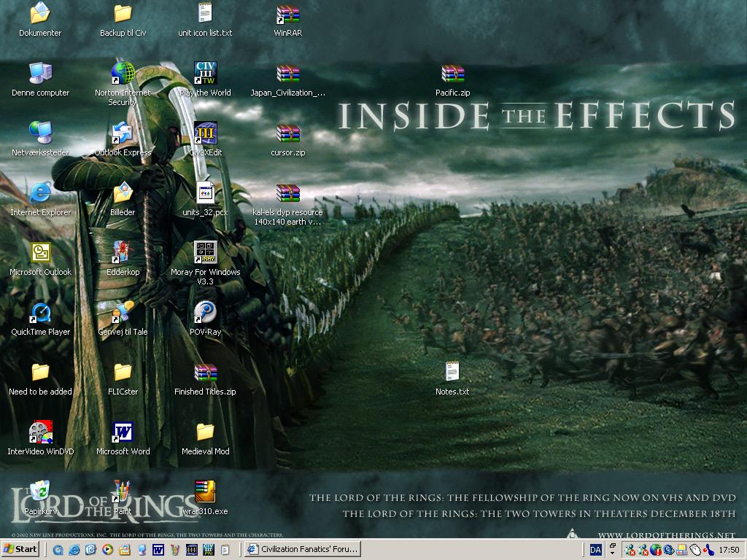Open the Papirkurv recycle bin
747x560 pixels.
40,491
